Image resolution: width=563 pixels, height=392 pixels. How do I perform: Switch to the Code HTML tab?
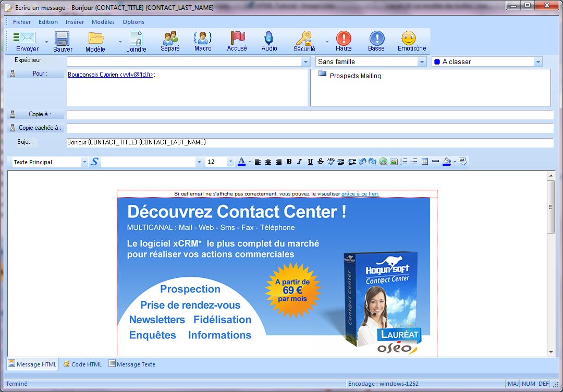click(x=82, y=364)
